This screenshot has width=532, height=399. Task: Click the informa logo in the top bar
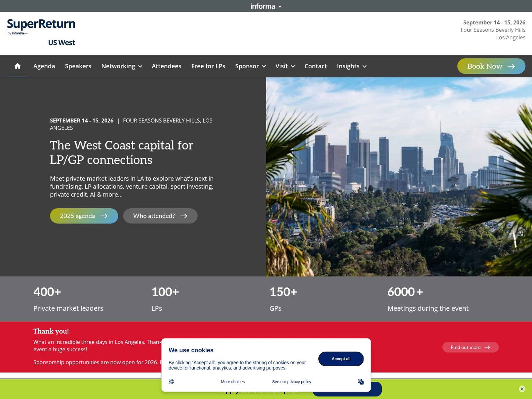point(262,6)
